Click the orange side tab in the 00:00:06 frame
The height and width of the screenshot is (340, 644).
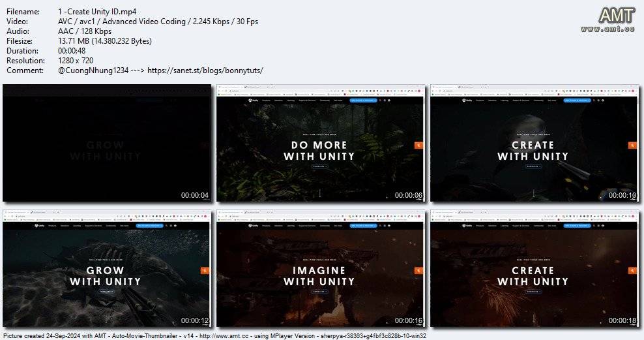[x=418, y=145]
